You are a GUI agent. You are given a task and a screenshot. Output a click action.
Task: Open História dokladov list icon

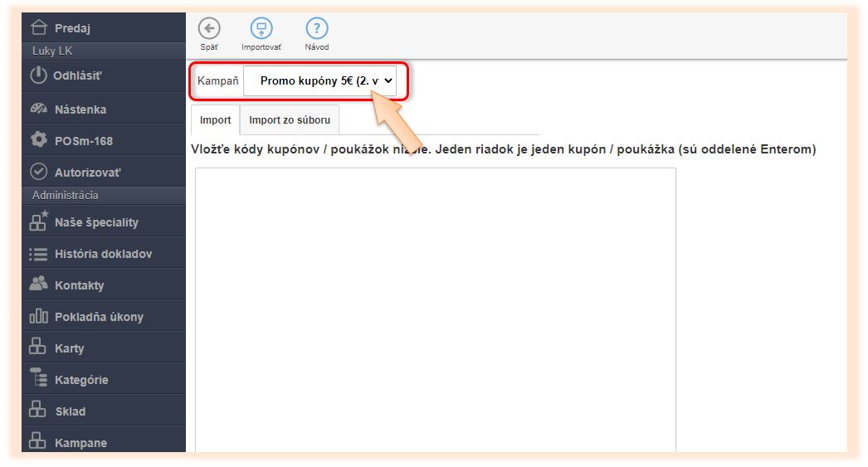(38, 254)
